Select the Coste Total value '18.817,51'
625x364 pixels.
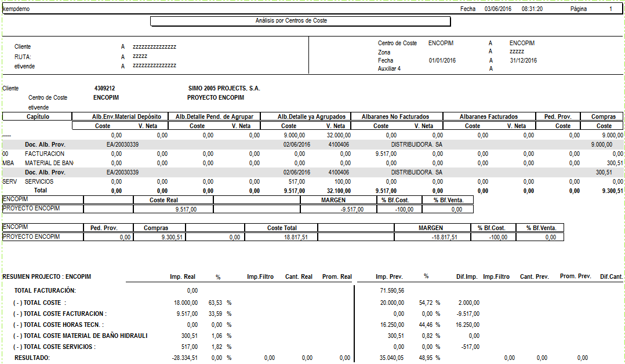coord(295,237)
